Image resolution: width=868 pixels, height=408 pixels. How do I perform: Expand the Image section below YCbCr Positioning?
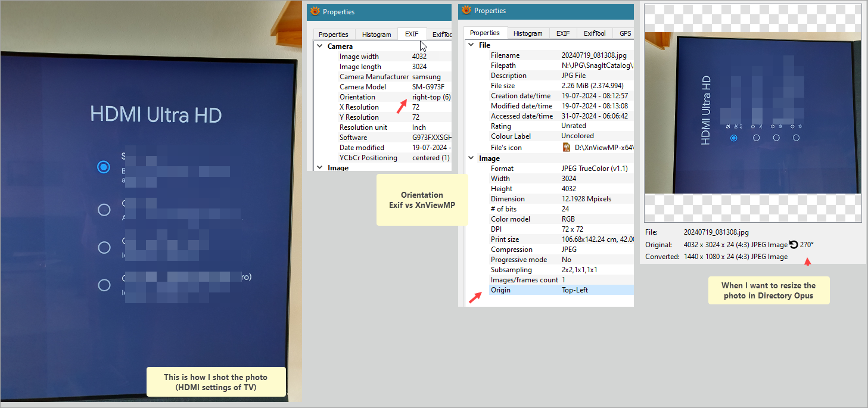[319, 168]
